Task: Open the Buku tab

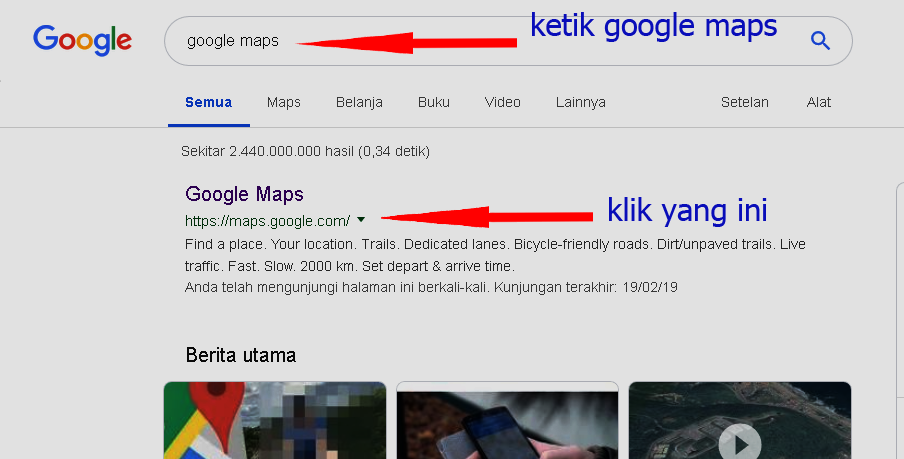Action: tap(434, 103)
